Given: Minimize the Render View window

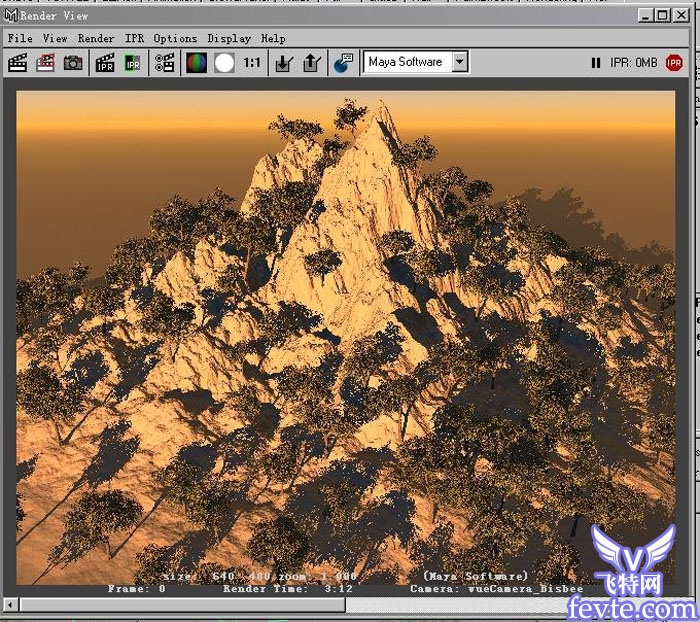Looking at the screenshot, I should 645,16.
